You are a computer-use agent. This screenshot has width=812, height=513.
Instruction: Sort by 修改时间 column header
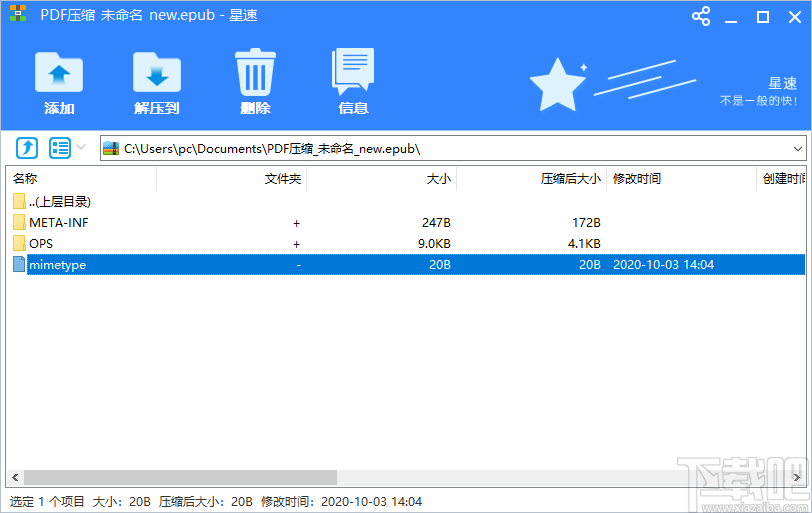coord(682,179)
